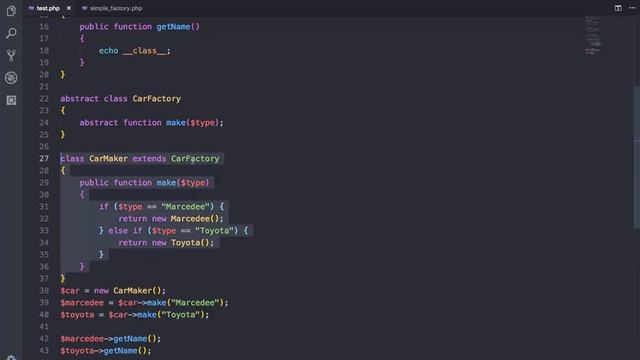This screenshot has width=640, height=360.
Task: Click string "Marcedee" on line 31
Action: pyautogui.click(x=185, y=207)
